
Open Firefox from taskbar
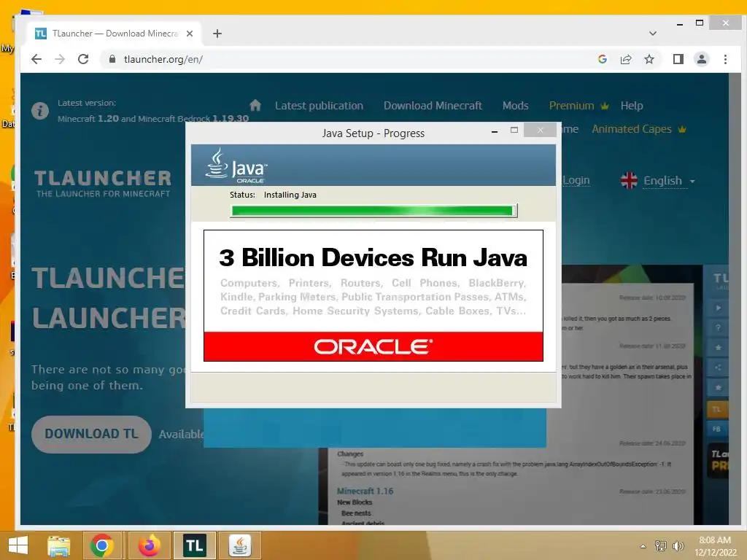tap(149, 545)
